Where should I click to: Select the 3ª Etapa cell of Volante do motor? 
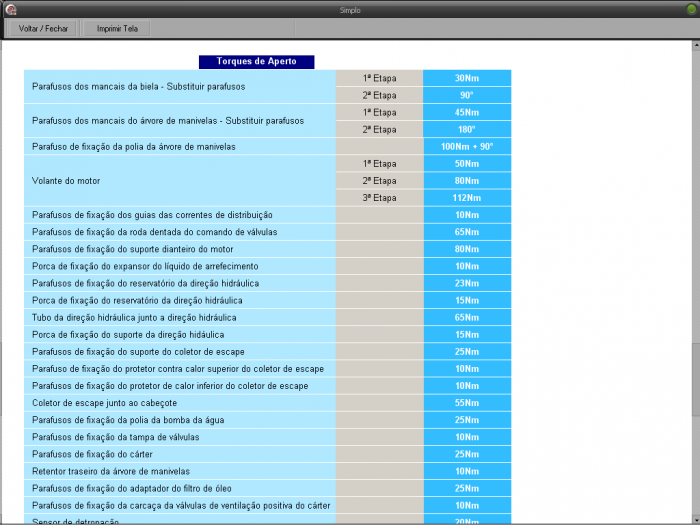pyautogui.click(x=378, y=198)
